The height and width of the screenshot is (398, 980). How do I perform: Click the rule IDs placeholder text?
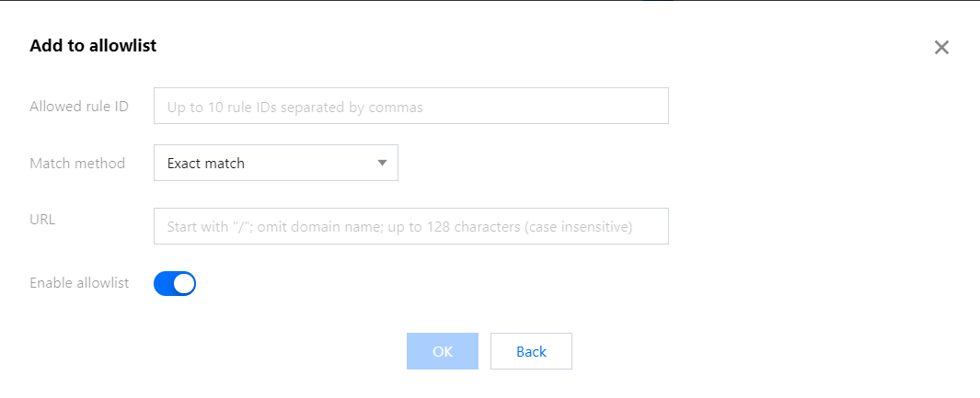294,108
